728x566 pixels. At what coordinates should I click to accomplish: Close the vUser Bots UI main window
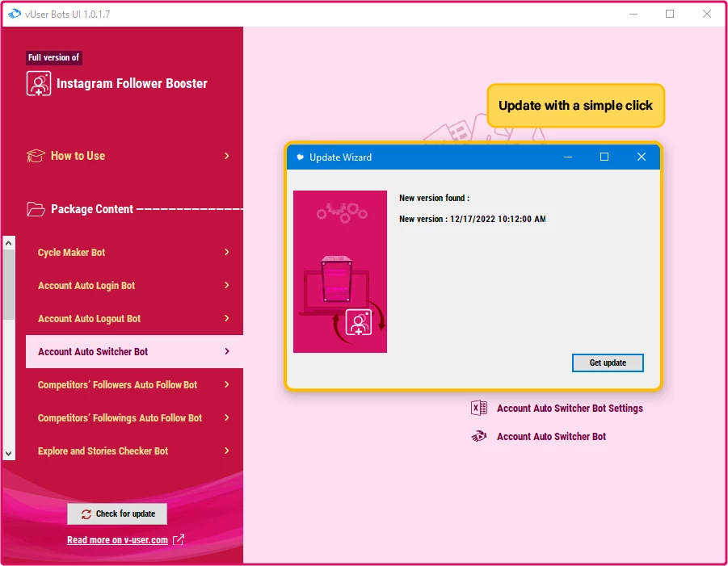[x=707, y=14]
